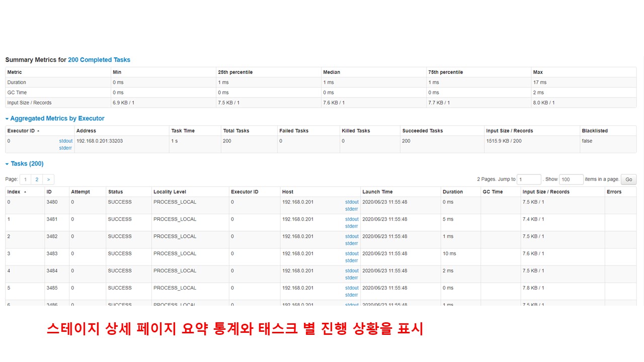Sort executor table by Blacklisted header
The height and width of the screenshot is (362, 644).
coord(608,131)
